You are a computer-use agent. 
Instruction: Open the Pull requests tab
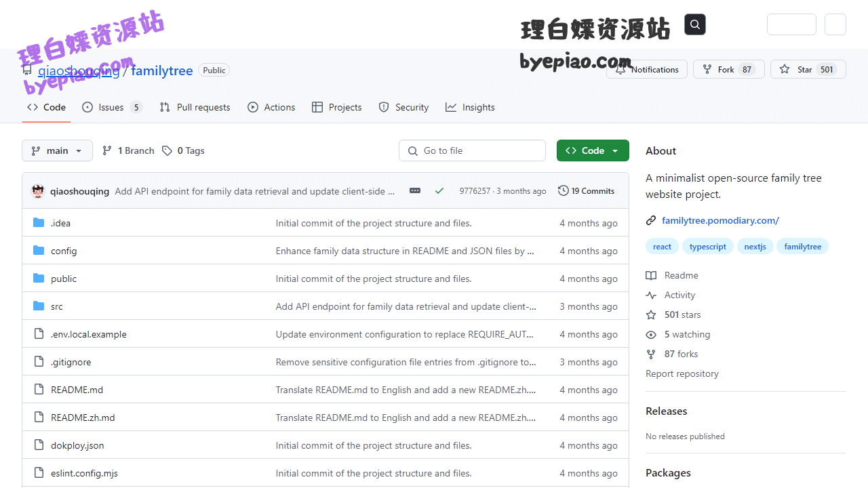(195, 107)
